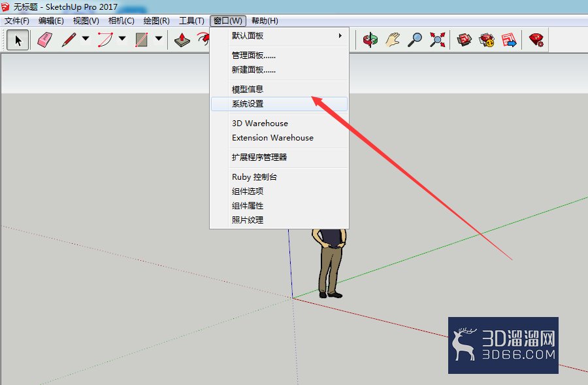Image resolution: width=588 pixels, height=385 pixels.
Task: Choose 新建面板...... menu entry
Action: coord(280,70)
